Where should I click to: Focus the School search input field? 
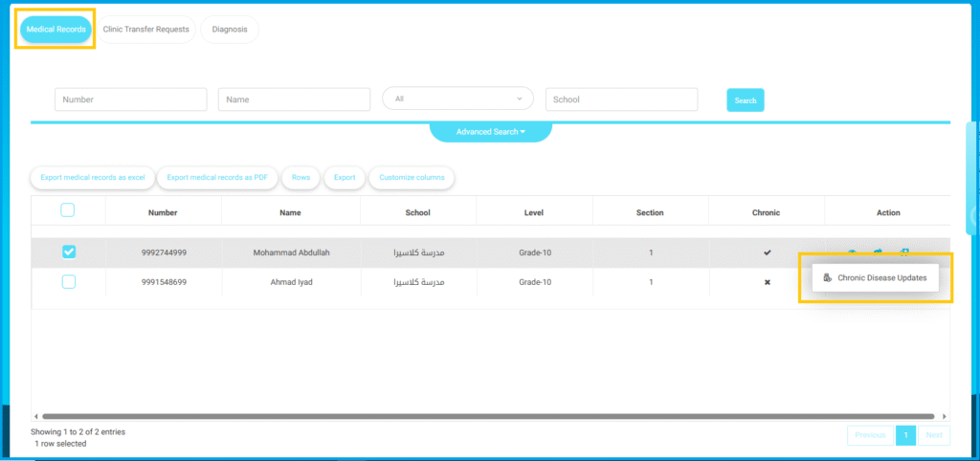pos(621,99)
